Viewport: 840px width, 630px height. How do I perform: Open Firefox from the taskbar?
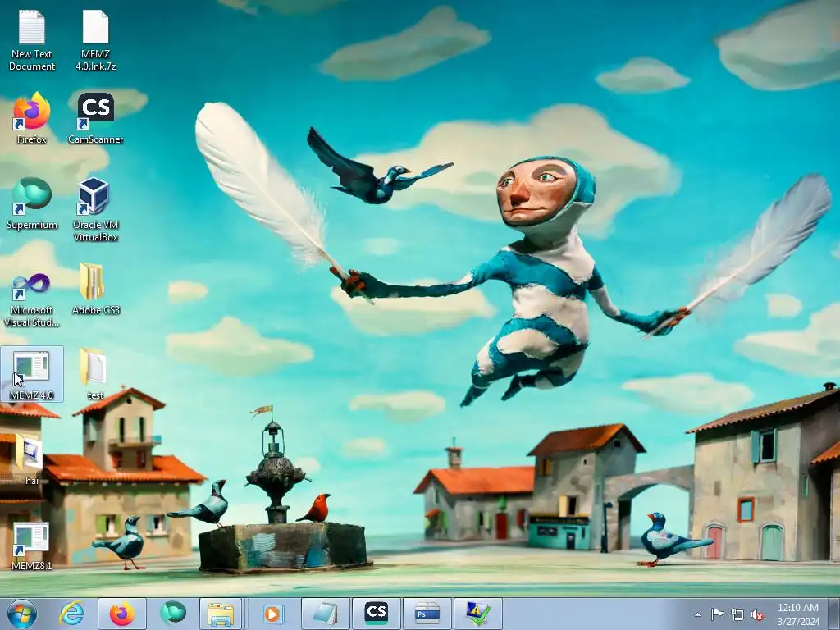[x=122, y=614]
